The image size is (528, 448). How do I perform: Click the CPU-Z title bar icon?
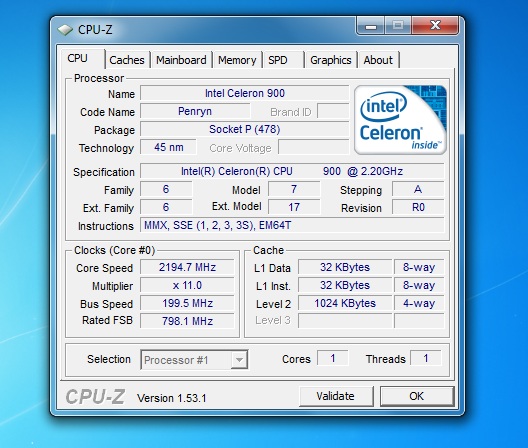tap(65, 30)
